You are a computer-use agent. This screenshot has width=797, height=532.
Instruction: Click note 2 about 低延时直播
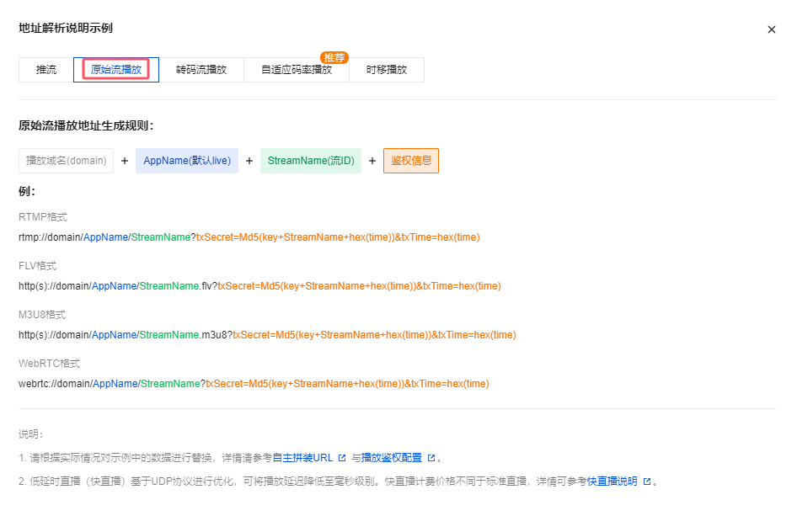coord(338,481)
